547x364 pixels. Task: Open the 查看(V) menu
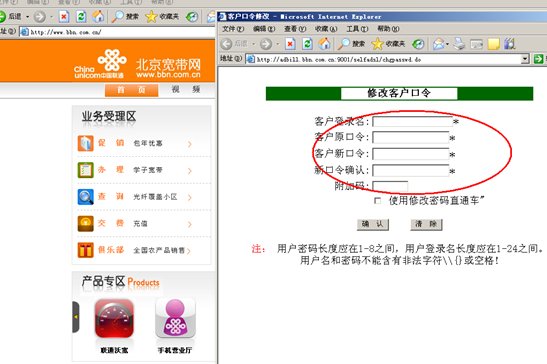tap(295, 29)
